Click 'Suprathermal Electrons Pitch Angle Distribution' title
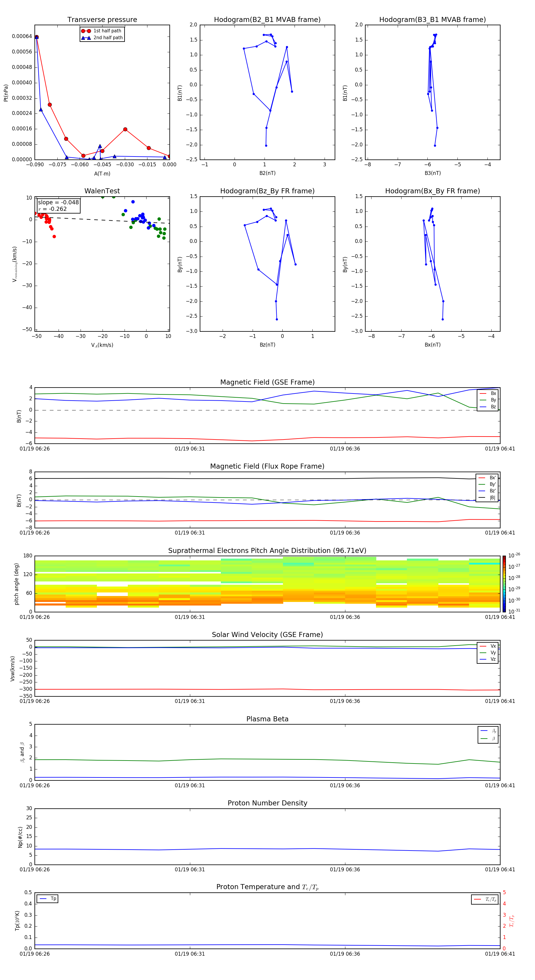Image resolution: width=535 pixels, height=980 pixels. click(267, 551)
